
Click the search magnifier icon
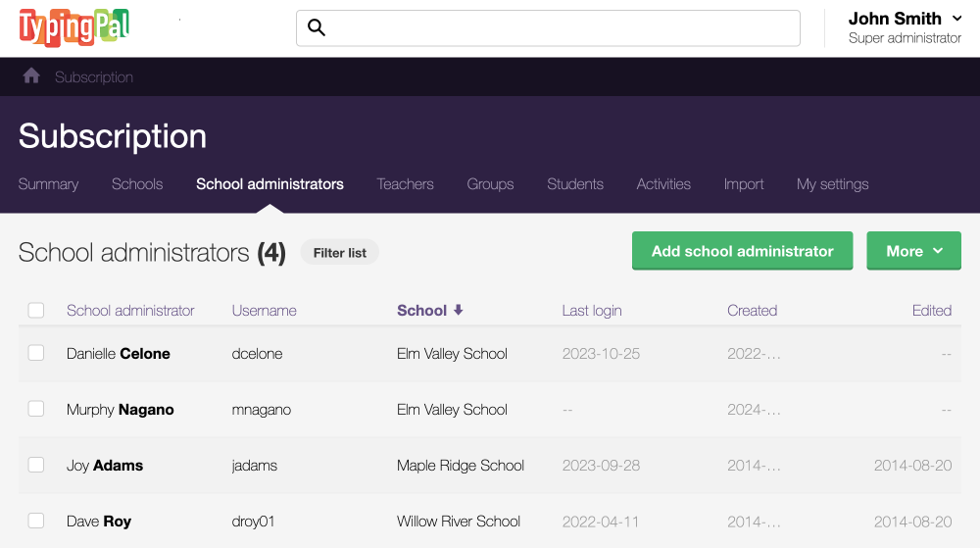317,27
